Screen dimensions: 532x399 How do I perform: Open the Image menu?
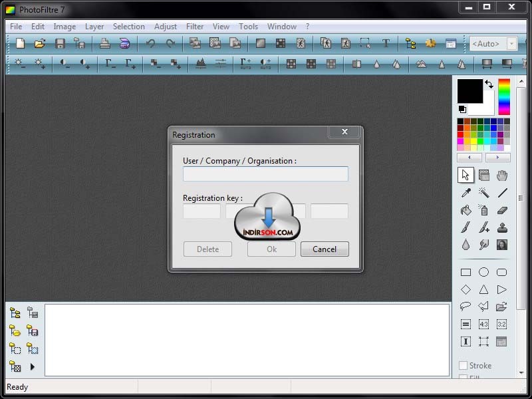click(x=65, y=27)
